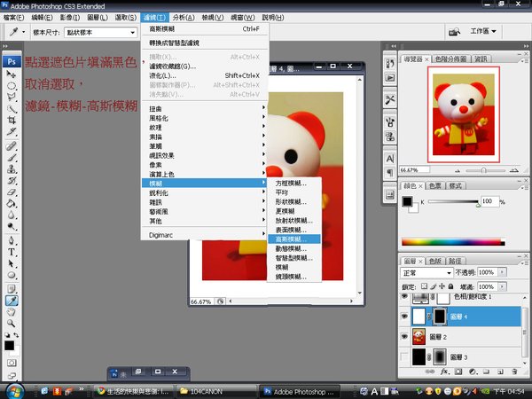This screenshot has height=399, width=532.
Task: Select the History Brush tool
Action: 12,181
